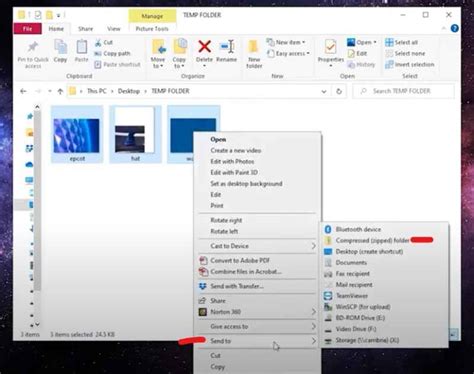Choose Rotate right
This screenshot has width=474, height=374.
[x=226, y=220]
